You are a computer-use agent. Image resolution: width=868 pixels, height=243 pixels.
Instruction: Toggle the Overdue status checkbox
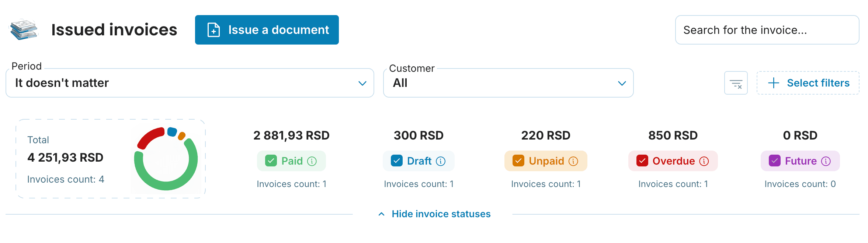[x=642, y=161]
